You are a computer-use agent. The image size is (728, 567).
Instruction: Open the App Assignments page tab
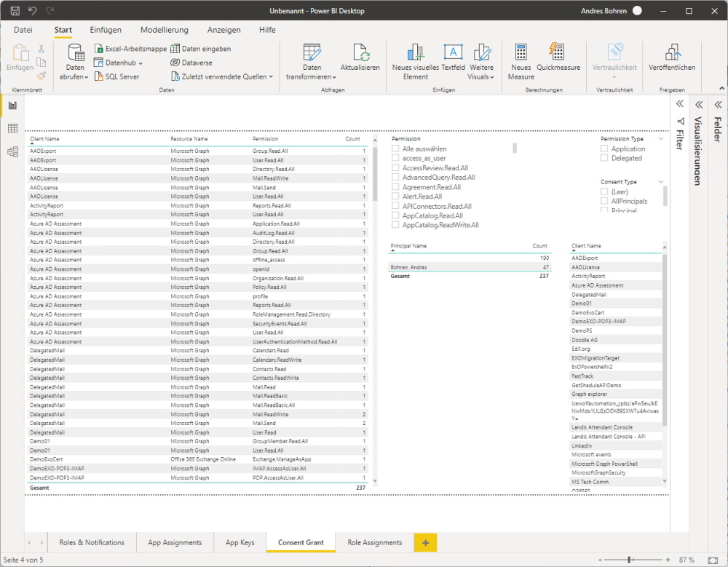175,542
